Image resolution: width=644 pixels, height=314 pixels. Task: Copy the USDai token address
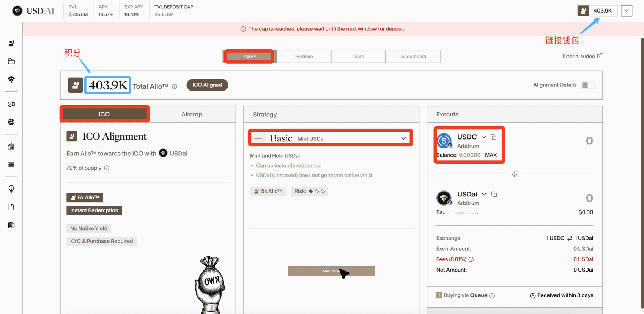494,194
